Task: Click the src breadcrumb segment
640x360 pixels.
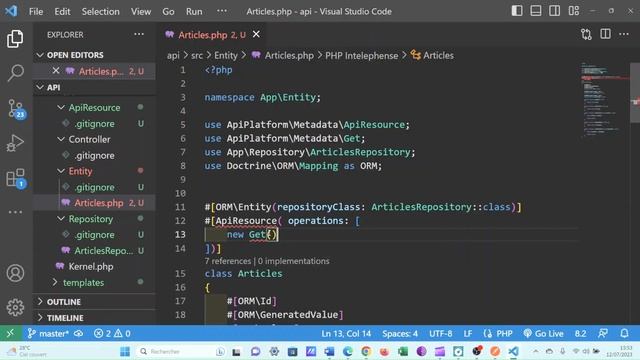Action: tap(197, 56)
